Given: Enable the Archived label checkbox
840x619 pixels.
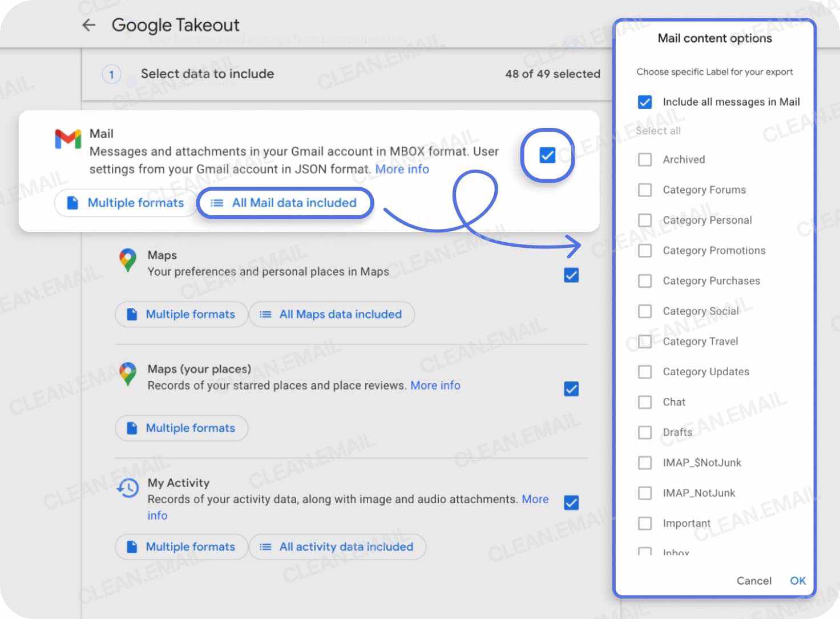Looking at the screenshot, I should 645,159.
